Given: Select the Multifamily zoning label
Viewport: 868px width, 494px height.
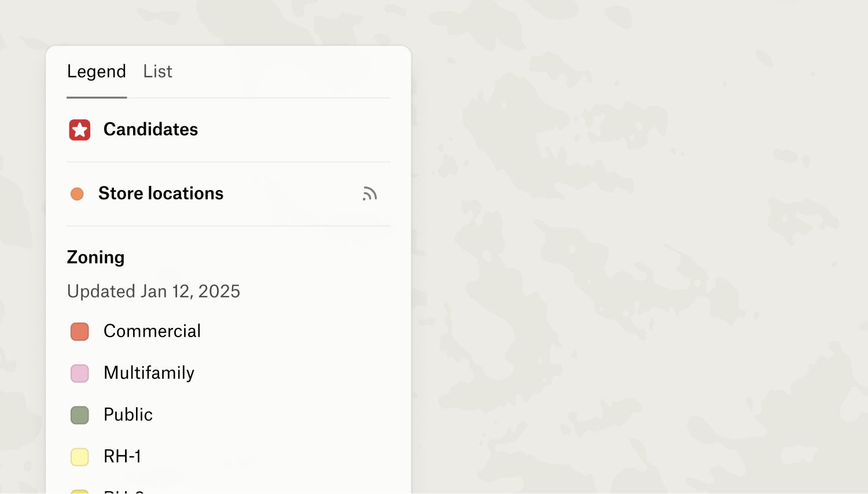Looking at the screenshot, I should click(149, 373).
